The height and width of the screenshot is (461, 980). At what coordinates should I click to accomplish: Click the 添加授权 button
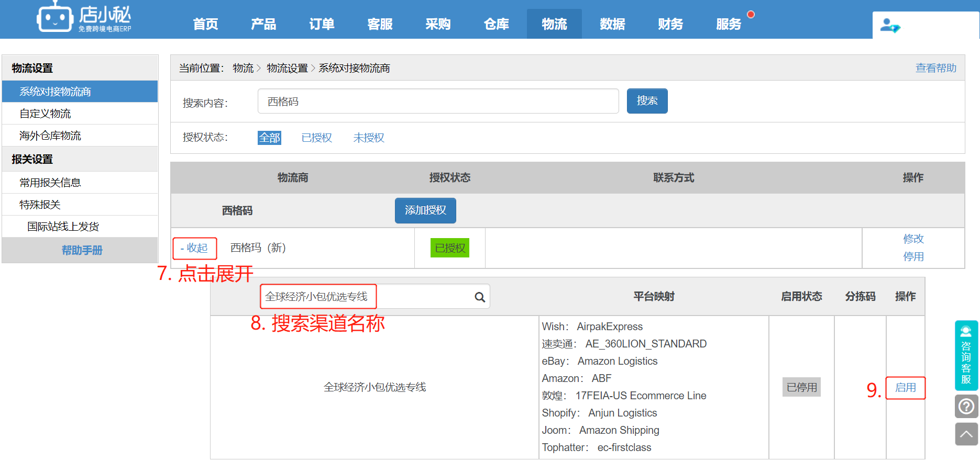[x=425, y=210]
